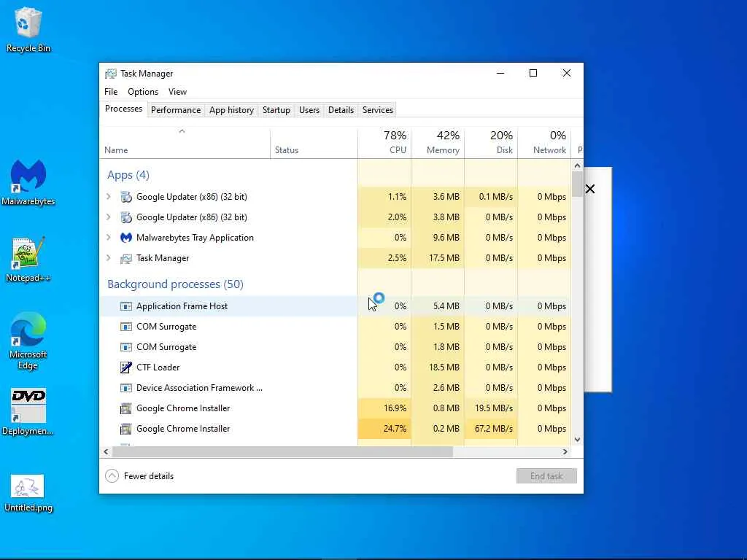Sort by the CPU column header
The height and width of the screenshot is (560, 747).
tap(384, 142)
